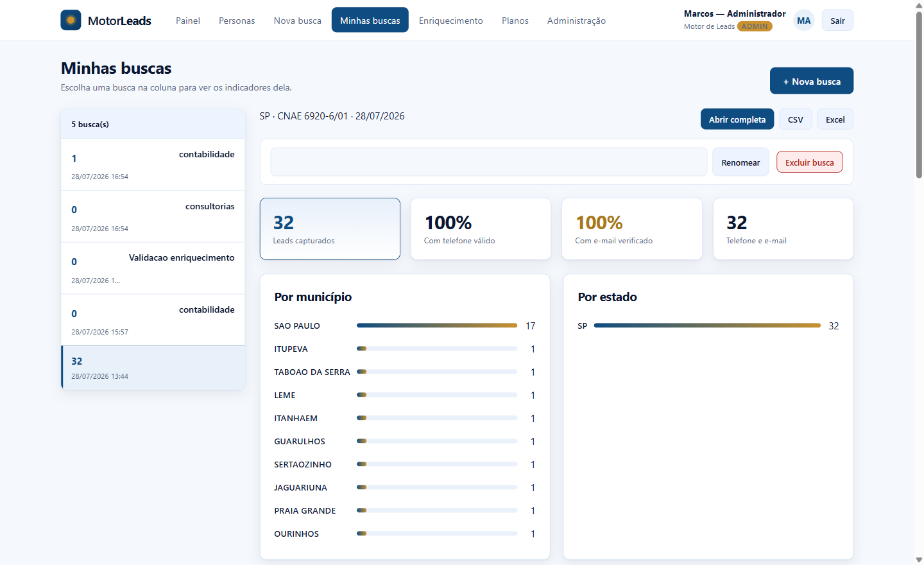The image size is (924, 565).
Task: Select the Minhas buscas tab
Action: 370,21
